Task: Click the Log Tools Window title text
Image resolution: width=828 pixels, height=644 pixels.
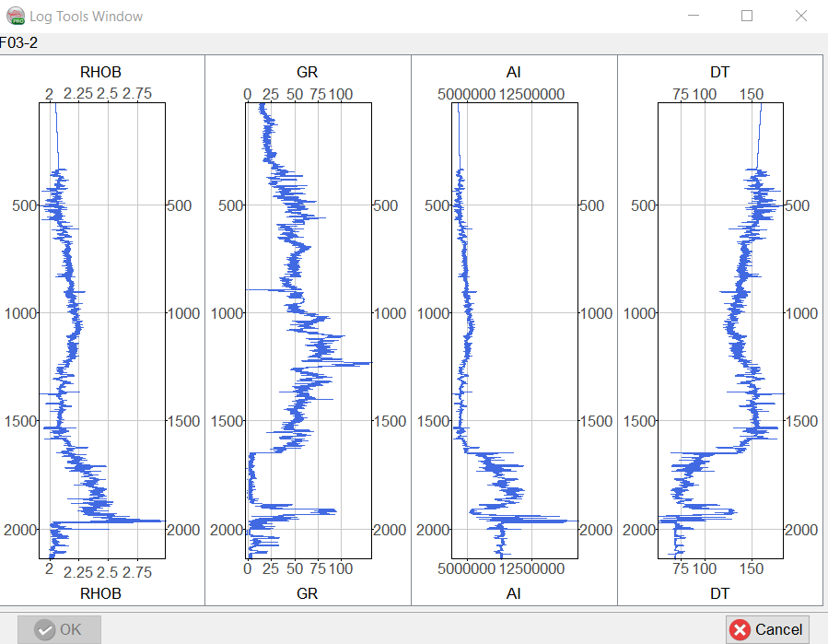Action: 86,16
